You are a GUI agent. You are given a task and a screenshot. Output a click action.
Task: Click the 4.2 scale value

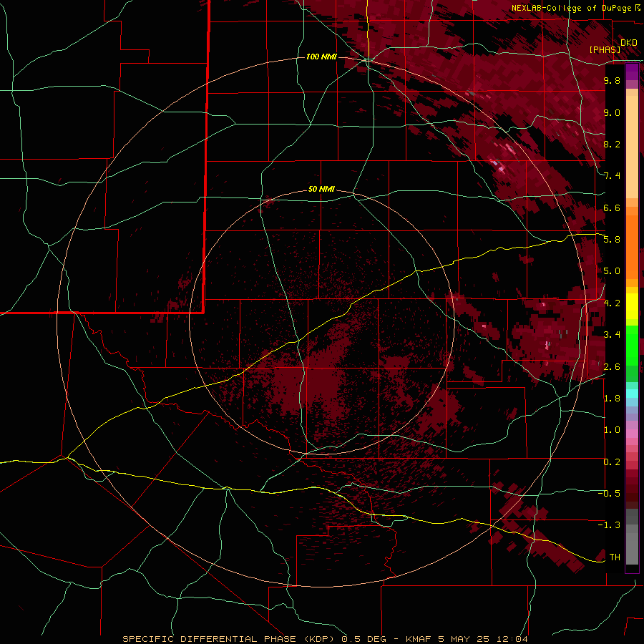(x=612, y=303)
